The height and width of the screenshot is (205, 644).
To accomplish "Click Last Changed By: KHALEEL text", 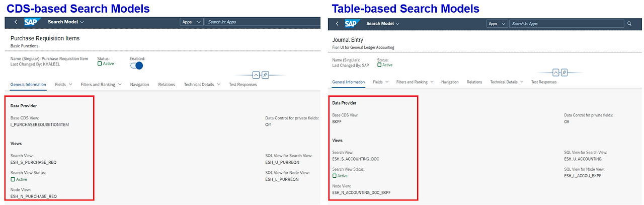I will click(x=35, y=64).
